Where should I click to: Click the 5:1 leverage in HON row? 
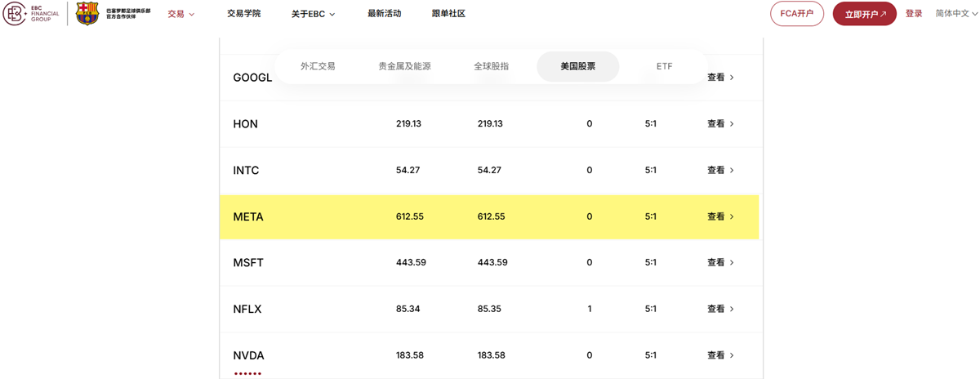651,124
